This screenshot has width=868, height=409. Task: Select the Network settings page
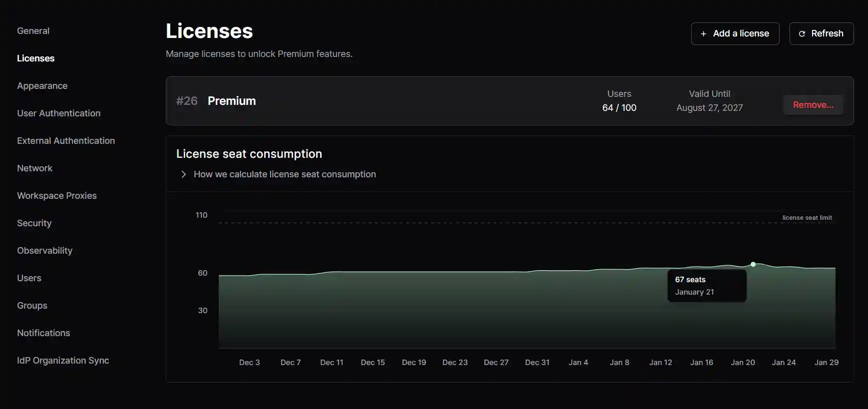[x=34, y=168]
